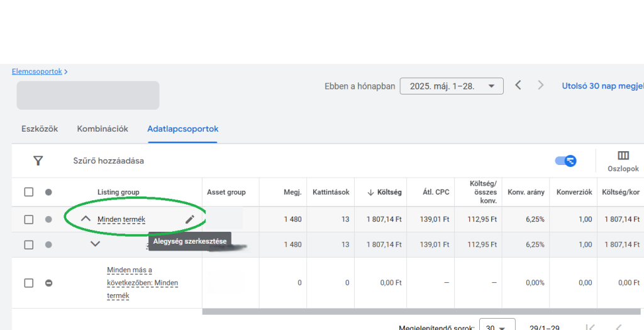Screen dimensions: 644x330
Task: Open rows per page dropdown
Action: [496, 327]
